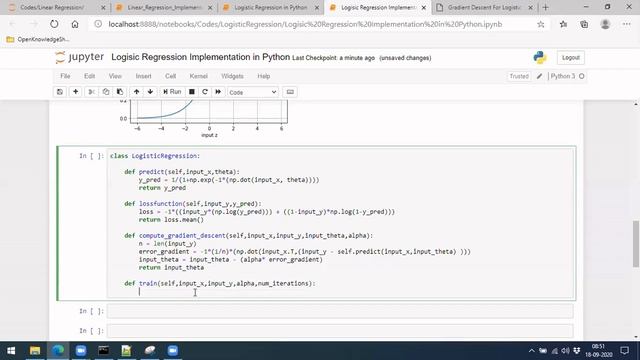Open the View menu
Image resolution: width=640 pixels, height=360 pixels.
[115, 76]
